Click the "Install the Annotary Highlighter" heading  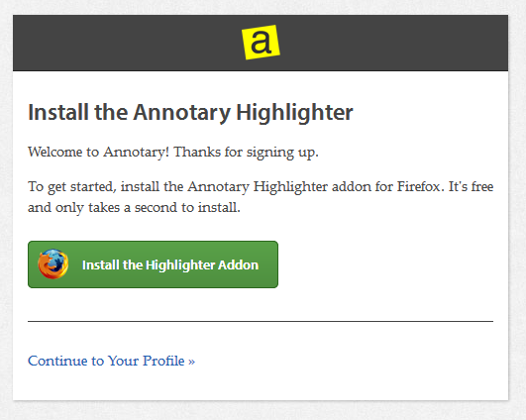190,112
